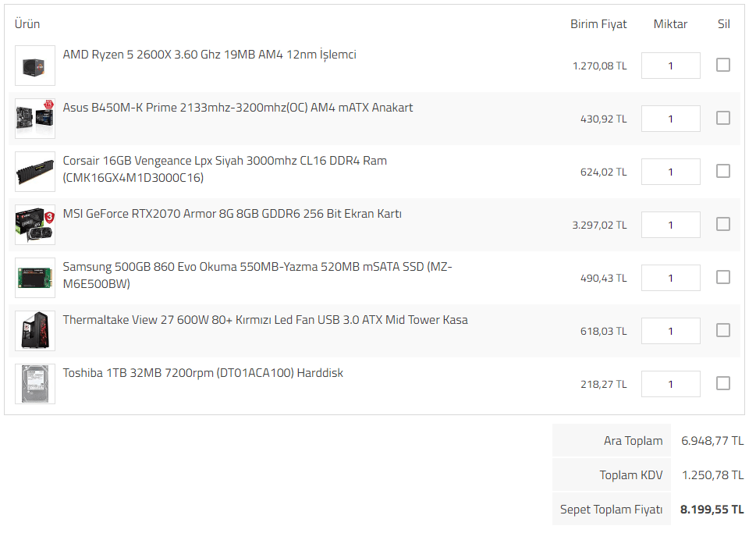The width and height of the screenshot is (756, 533).
Task: Mark Toshiba harddisk for deletion
Action: point(723,383)
